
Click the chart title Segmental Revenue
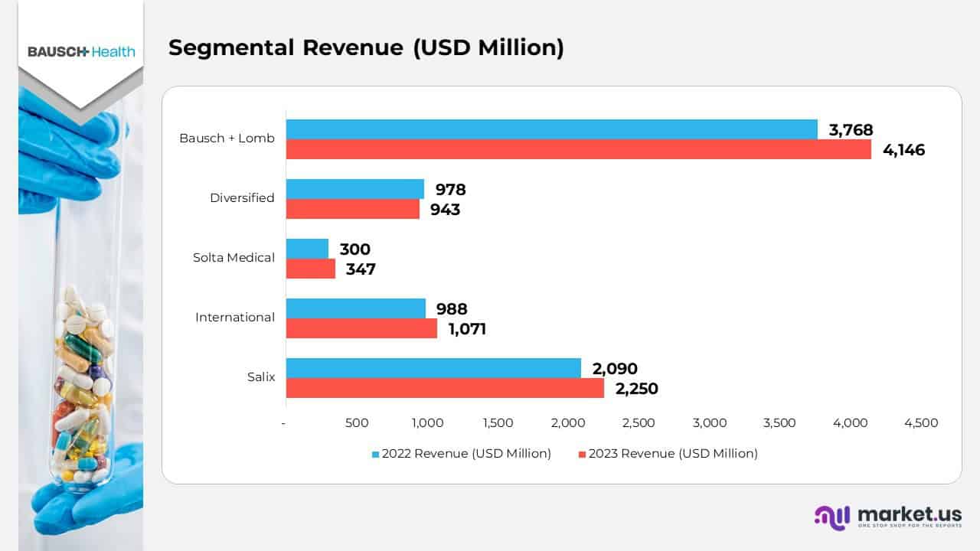pos(366,47)
